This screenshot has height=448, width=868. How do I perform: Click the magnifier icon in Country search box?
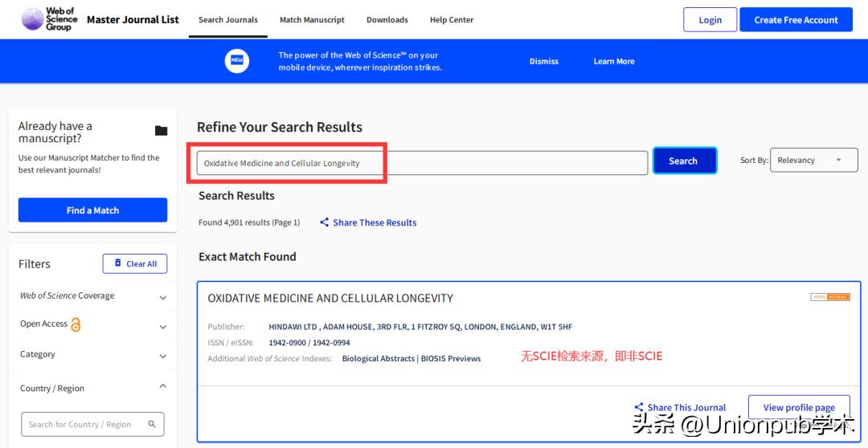pyautogui.click(x=152, y=424)
